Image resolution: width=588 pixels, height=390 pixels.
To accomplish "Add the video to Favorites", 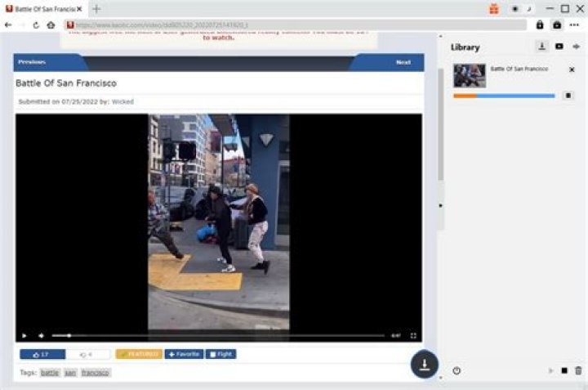I will coord(184,354).
